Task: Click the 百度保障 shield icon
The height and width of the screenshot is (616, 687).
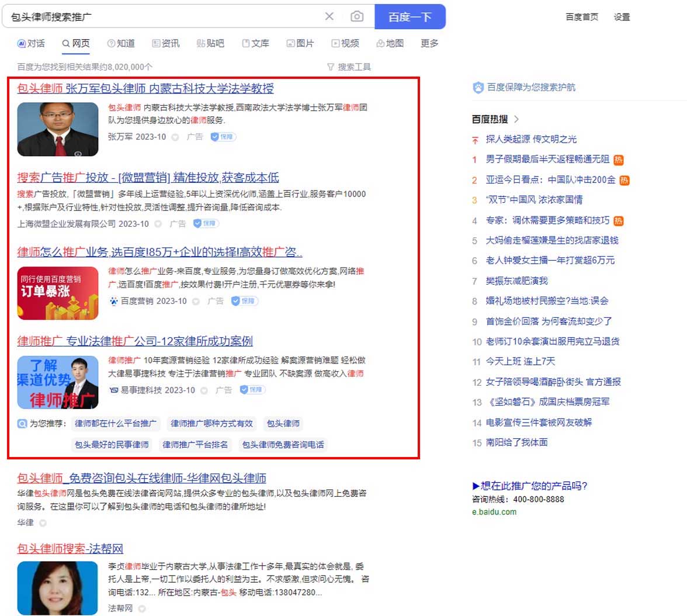Action: [478, 88]
